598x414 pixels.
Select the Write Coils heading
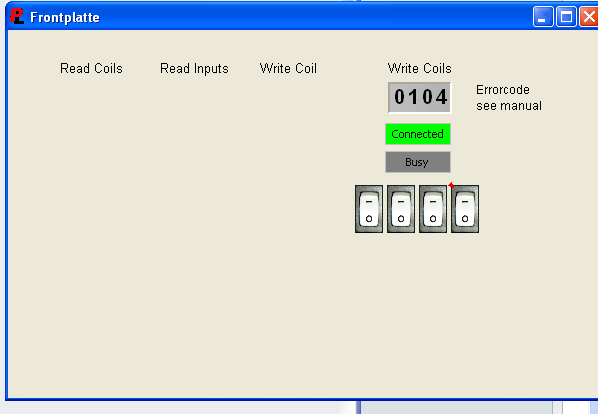[420, 68]
